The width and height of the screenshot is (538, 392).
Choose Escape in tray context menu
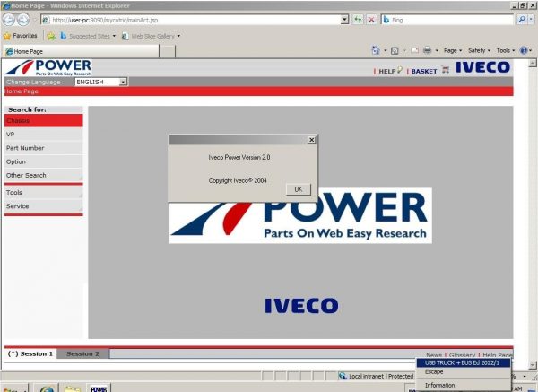(x=464, y=371)
